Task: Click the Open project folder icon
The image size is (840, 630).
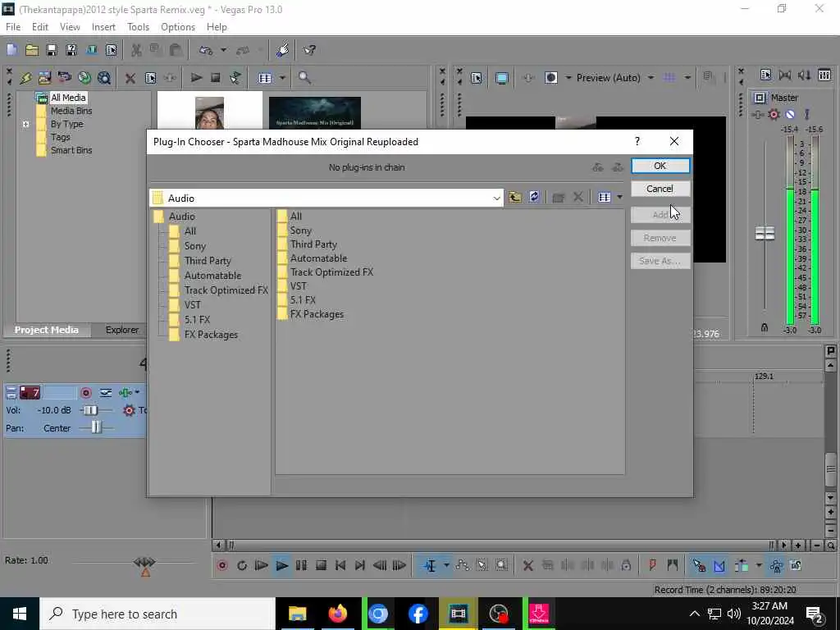Action: coord(32,50)
